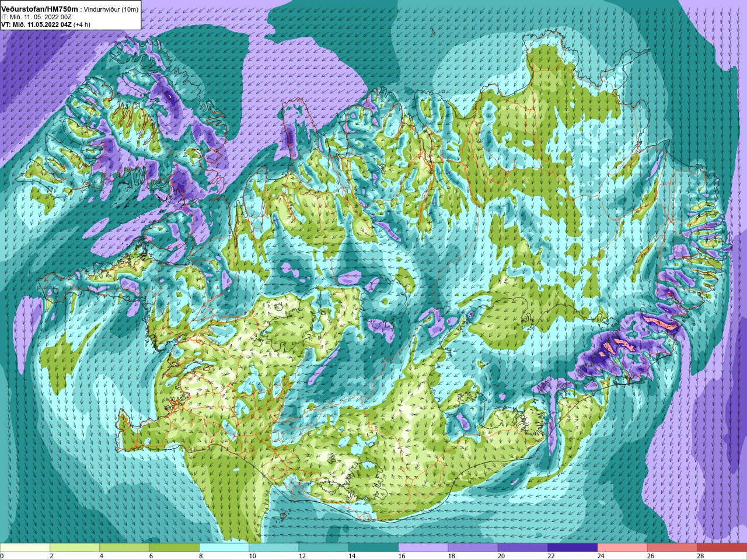Click the legend value label 26
This screenshot has height=560, width=747.
[x=651, y=556]
